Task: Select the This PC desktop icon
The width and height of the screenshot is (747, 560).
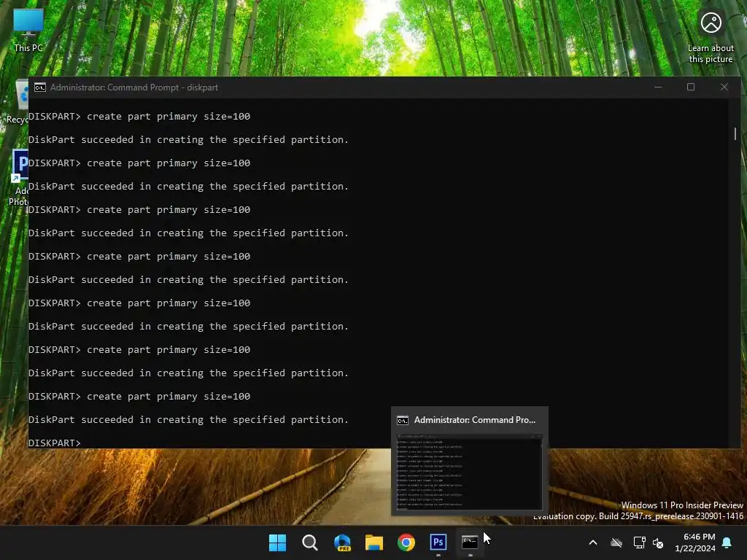Action: (28, 30)
